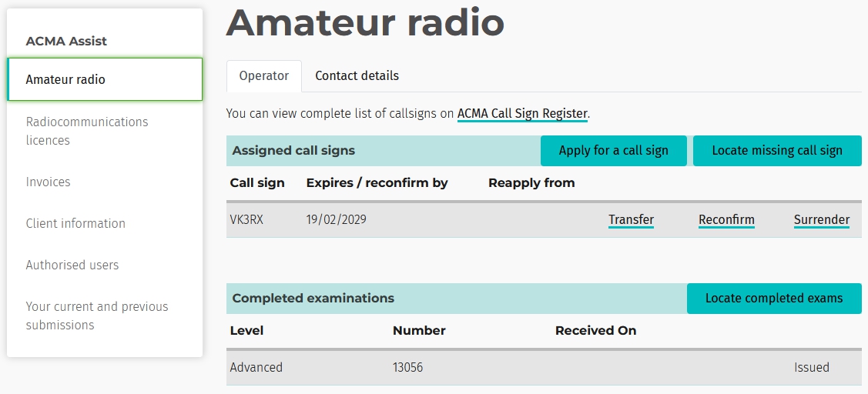This screenshot has width=868, height=394.
Task: Reconfirm the VK3RX call sign
Action: (726, 220)
